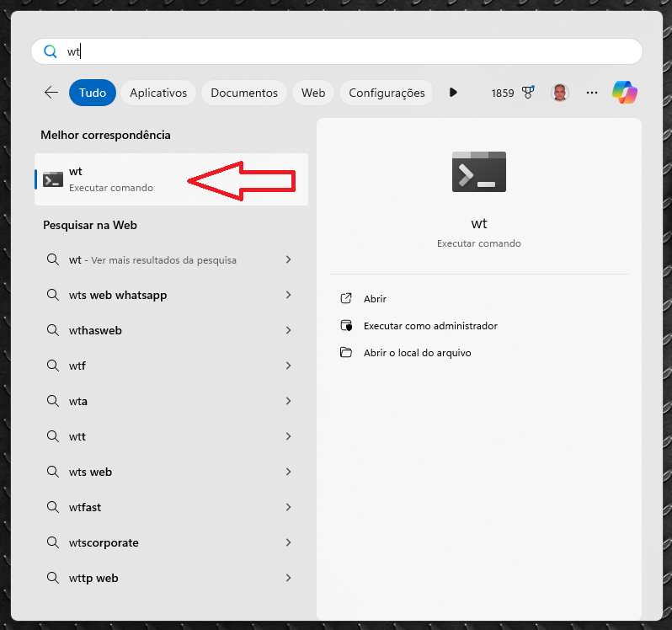Search the web for 'wta'
Screen dimensions: 672x630
pos(170,401)
